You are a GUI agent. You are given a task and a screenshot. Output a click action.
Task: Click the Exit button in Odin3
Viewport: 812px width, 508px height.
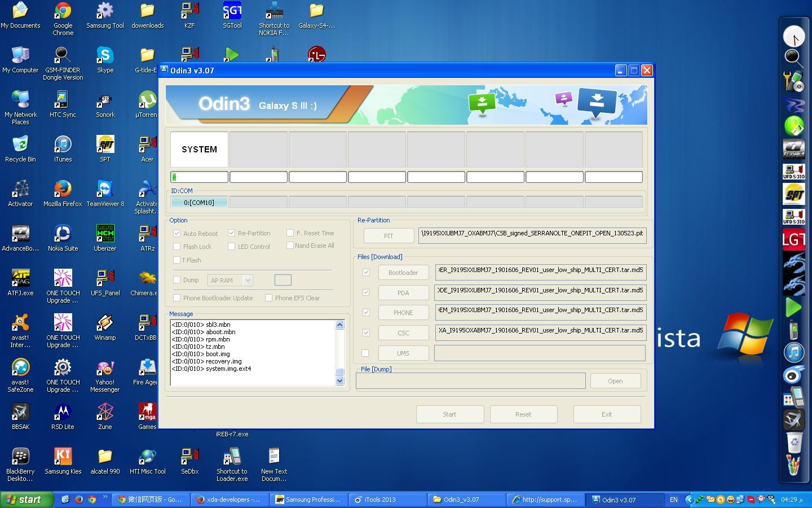[607, 414]
